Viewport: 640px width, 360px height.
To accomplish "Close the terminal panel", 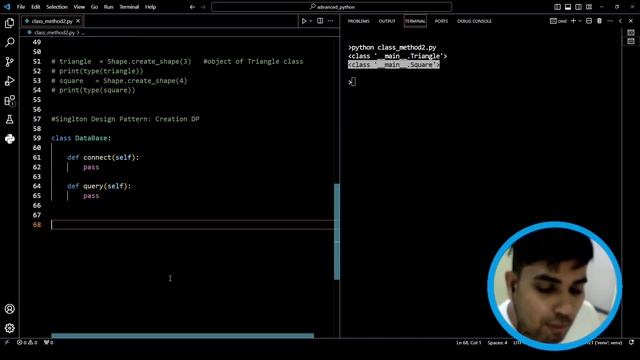I will (631, 21).
